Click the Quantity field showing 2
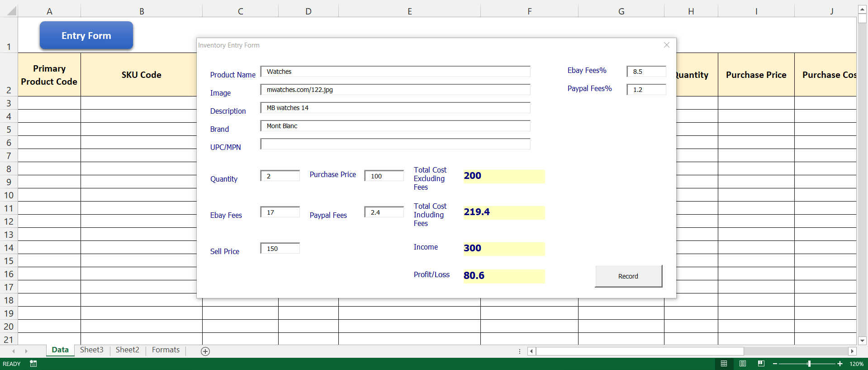This screenshot has height=370, width=868. (280, 176)
